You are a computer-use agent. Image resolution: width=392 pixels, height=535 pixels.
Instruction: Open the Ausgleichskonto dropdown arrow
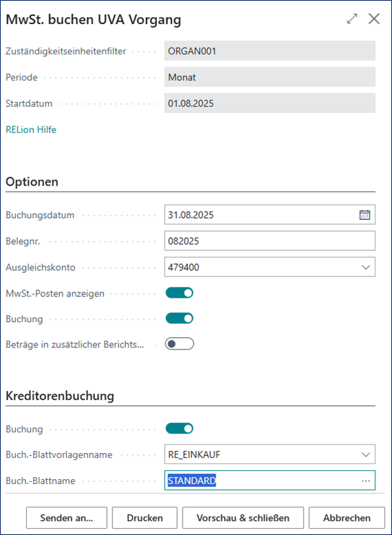coord(366,267)
